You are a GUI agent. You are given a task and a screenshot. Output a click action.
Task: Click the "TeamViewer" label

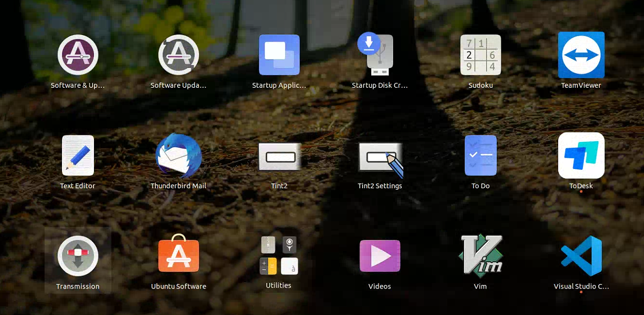[581, 85]
